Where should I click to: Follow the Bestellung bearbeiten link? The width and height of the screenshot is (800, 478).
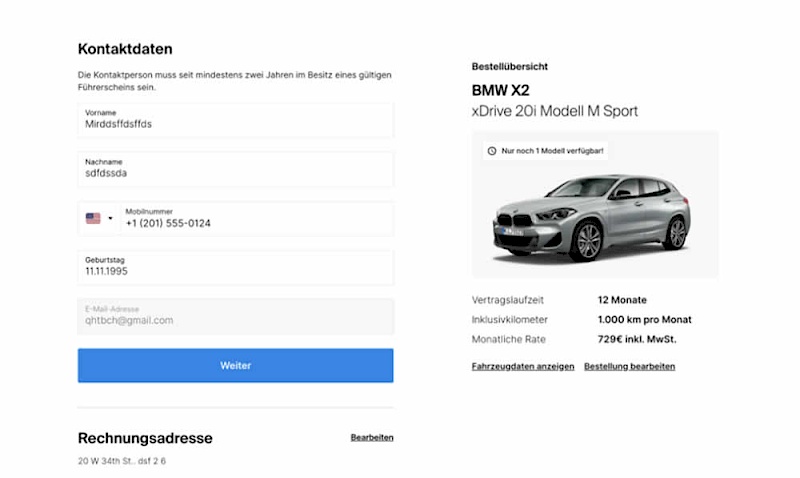(630, 367)
